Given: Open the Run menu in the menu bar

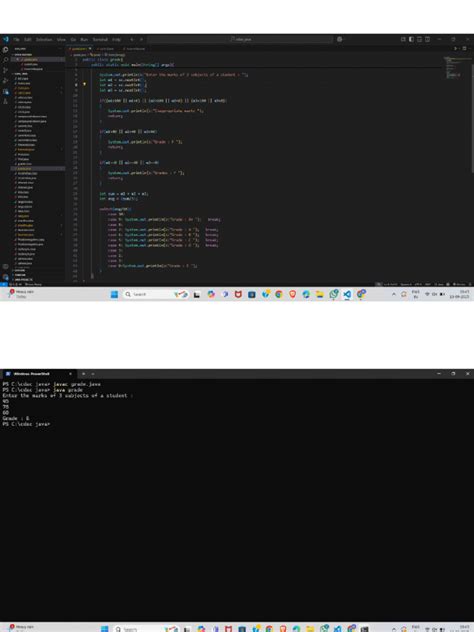Looking at the screenshot, I should click(84, 40).
